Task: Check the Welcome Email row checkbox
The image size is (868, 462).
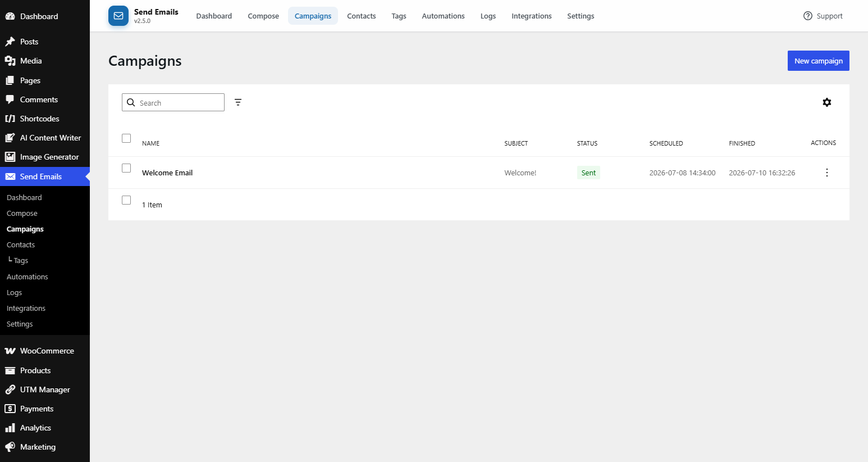Action: pos(126,168)
